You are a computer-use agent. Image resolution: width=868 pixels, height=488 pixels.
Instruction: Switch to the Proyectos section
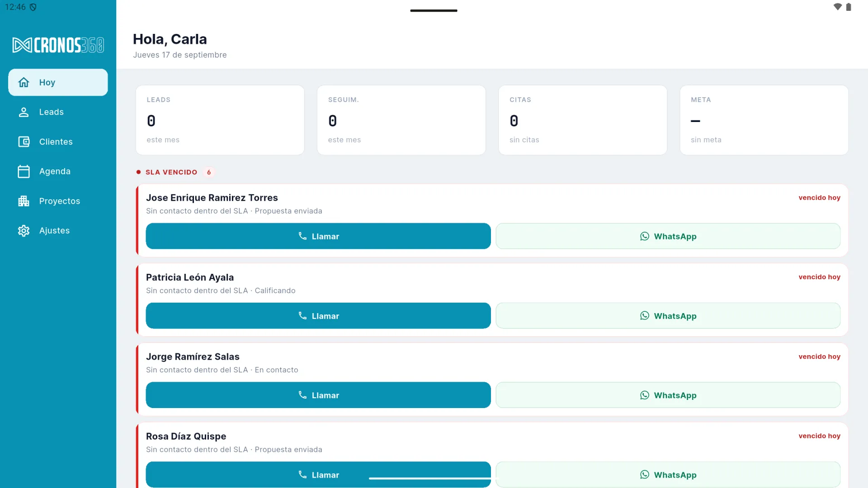coord(58,201)
